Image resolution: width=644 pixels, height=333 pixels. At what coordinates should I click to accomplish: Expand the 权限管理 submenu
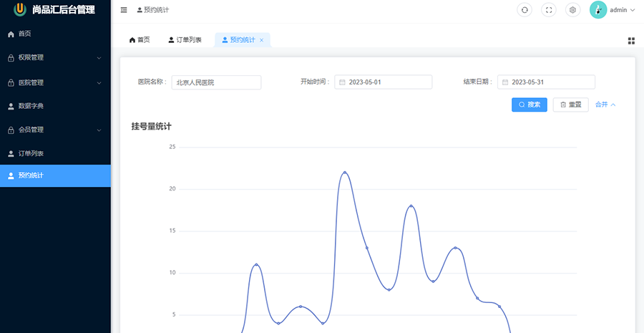(55, 58)
